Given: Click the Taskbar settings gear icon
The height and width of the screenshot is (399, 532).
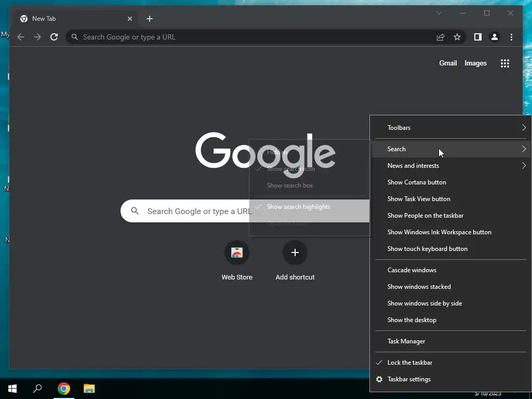Looking at the screenshot, I should tap(379, 379).
